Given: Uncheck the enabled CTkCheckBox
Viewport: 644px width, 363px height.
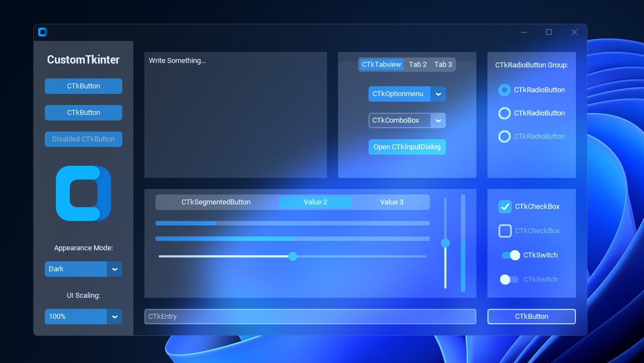Looking at the screenshot, I should click(x=505, y=206).
